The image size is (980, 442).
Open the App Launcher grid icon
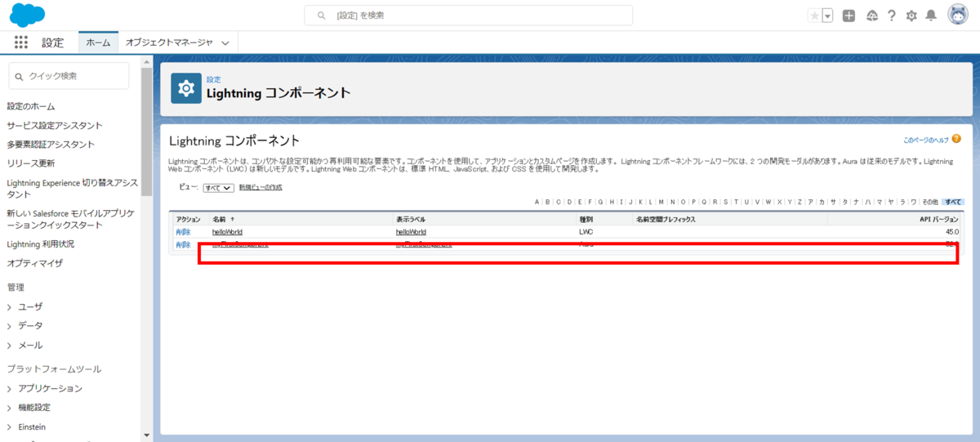coord(20,42)
